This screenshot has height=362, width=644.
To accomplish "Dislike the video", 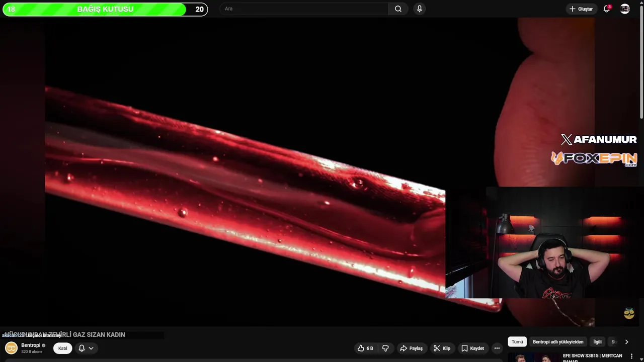I will tap(385, 348).
